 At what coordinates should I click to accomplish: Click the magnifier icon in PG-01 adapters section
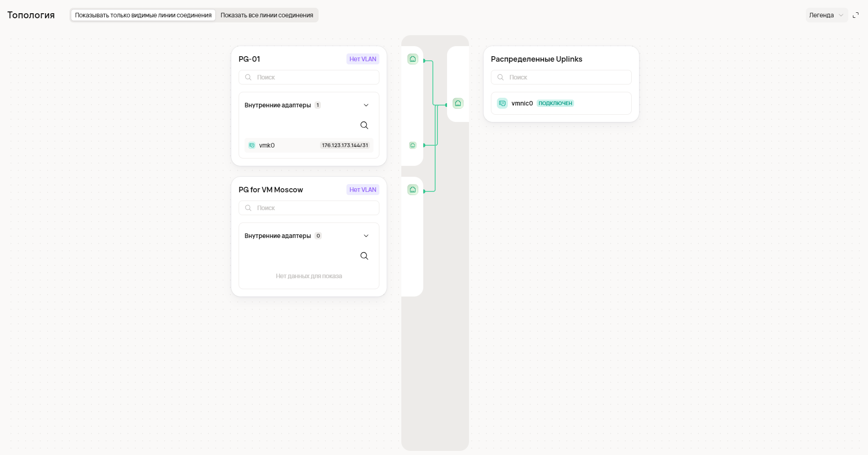point(364,125)
